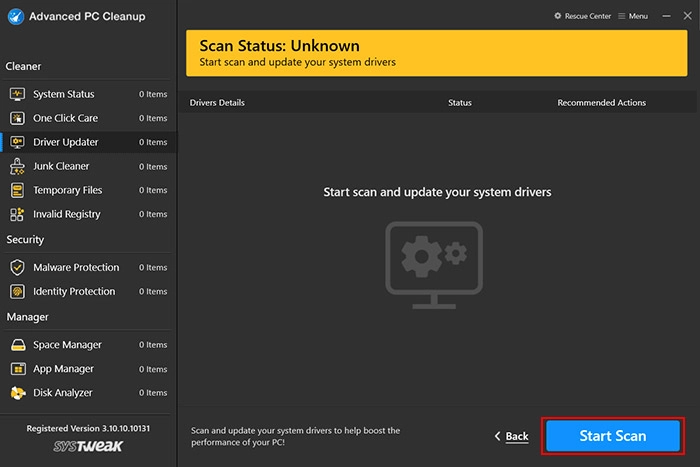This screenshot has width=700, height=467.
Task: Click '0 Items' next to Disk Analyzer
Action: [153, 393]
